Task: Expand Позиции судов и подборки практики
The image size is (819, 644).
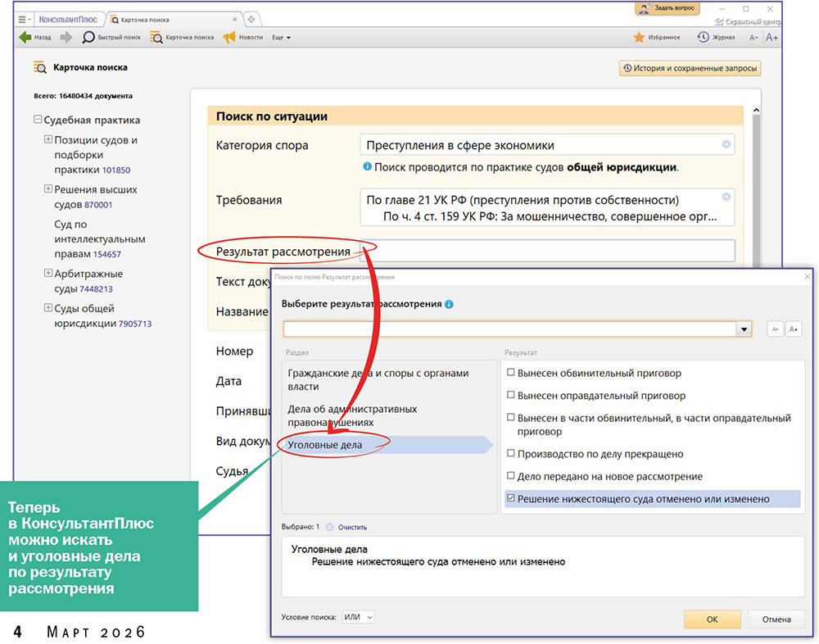Action: [48, 139]
